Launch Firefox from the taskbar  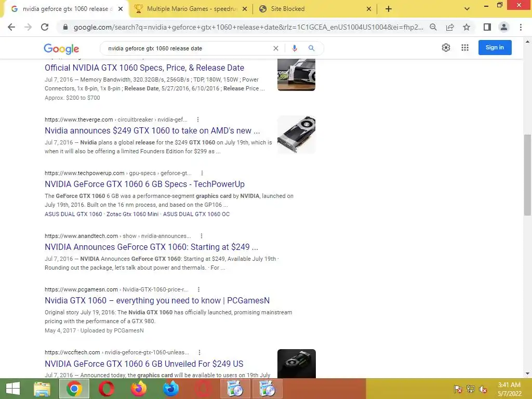[139, 389]
